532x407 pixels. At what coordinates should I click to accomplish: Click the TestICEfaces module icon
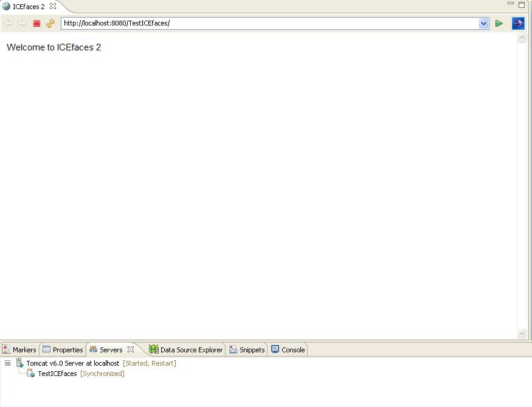point(30,374)
